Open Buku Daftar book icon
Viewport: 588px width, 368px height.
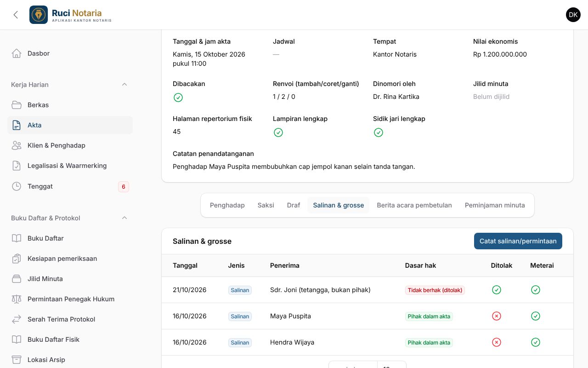pos(17,238)
